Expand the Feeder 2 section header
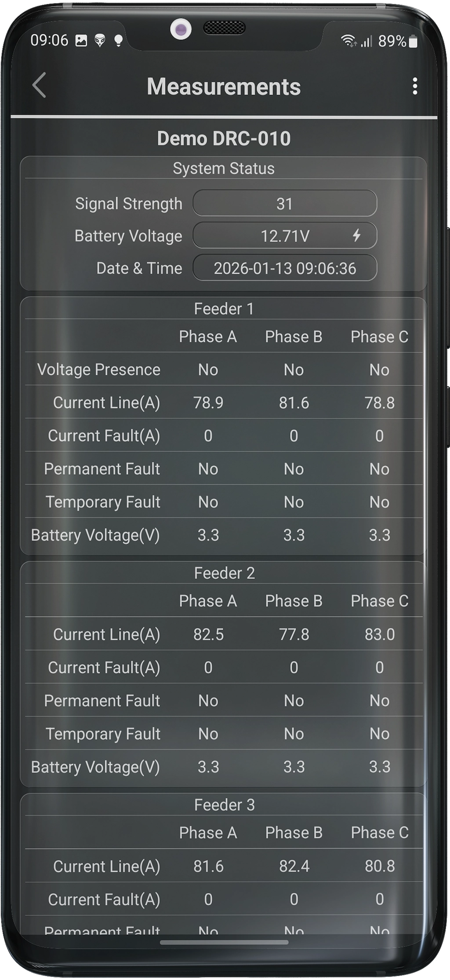Screen dimensions: 450x980 pos(225,573)
